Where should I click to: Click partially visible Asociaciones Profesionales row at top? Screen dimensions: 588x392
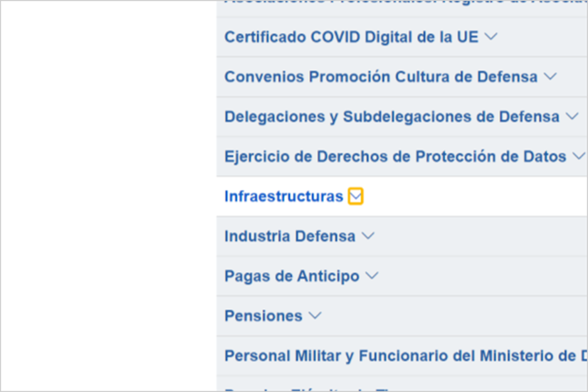(x=402, y=8)
